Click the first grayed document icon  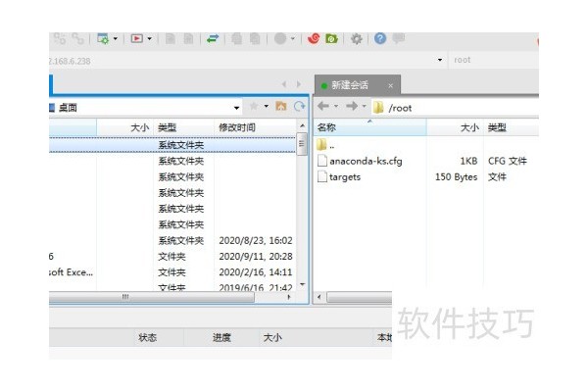point(171,38)
